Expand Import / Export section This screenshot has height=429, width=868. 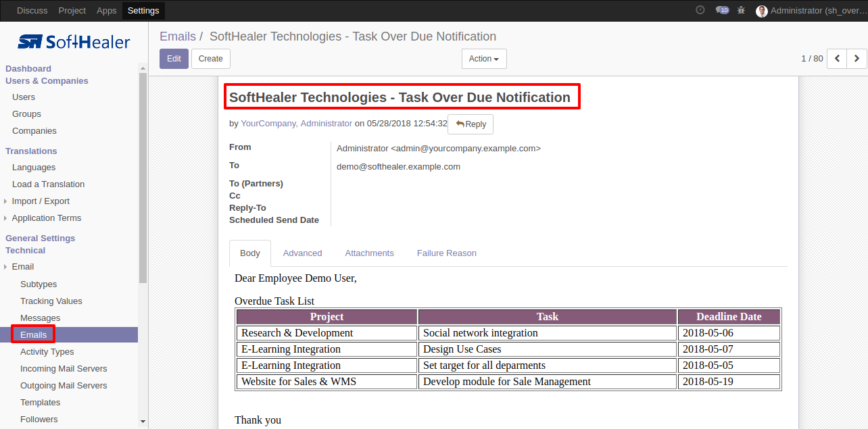(41, 201)
